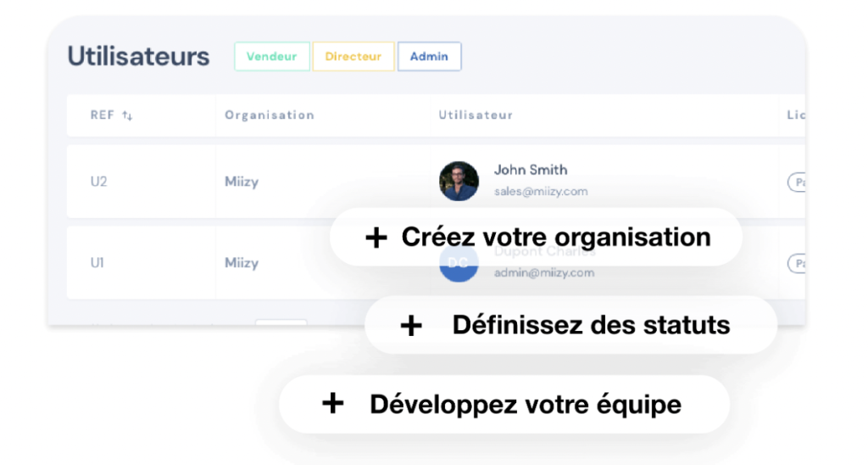The width and height of the screenshot is (868, 465).
Task: Select the U1 reference row cell
Action: coord(97,263)
